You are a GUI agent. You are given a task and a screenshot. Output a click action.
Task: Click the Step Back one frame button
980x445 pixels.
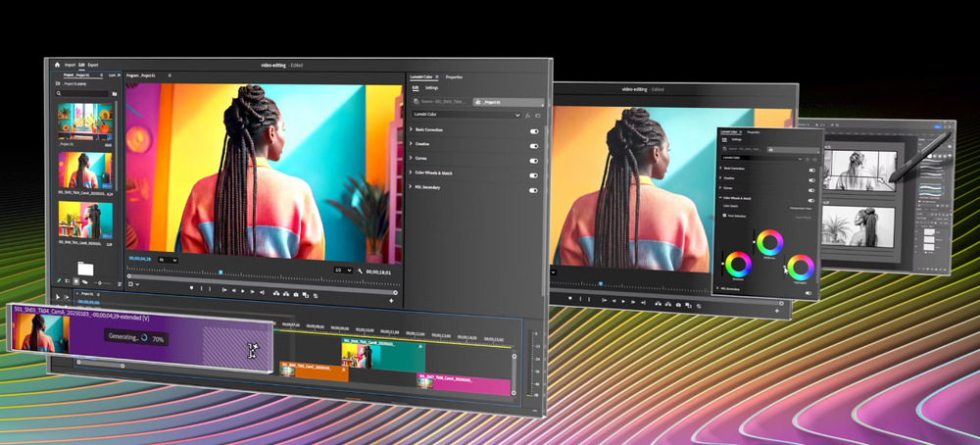234,291
